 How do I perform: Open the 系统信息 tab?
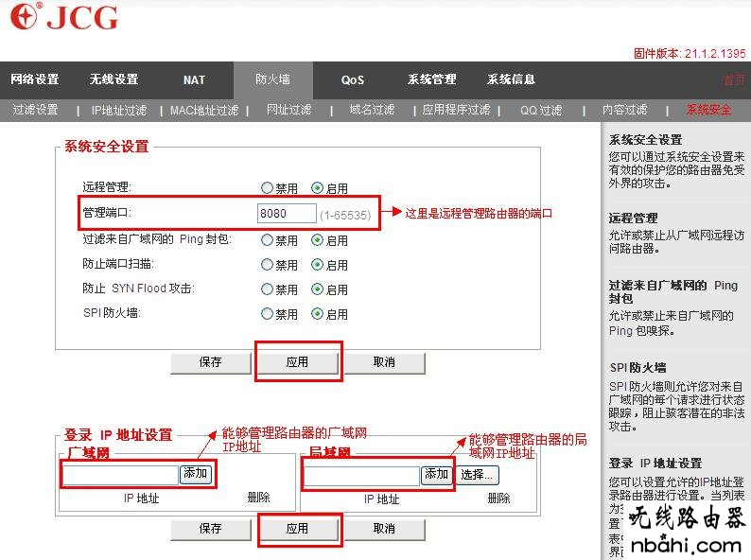pos(511,79)
